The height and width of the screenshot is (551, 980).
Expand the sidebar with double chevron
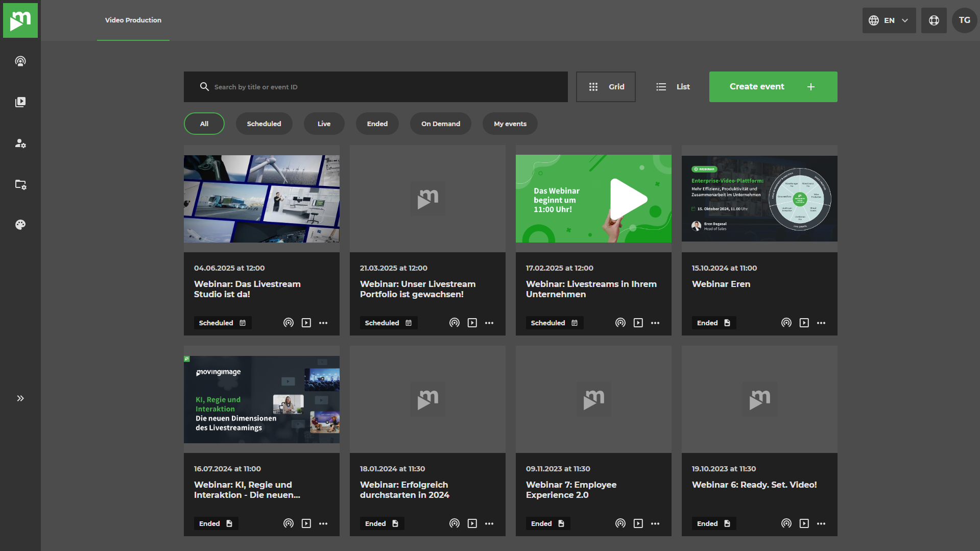20,398
